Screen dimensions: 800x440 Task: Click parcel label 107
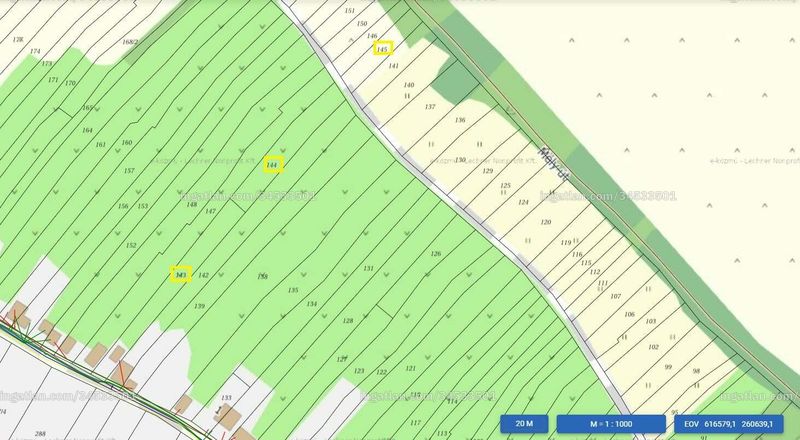(x=616, y=296)
